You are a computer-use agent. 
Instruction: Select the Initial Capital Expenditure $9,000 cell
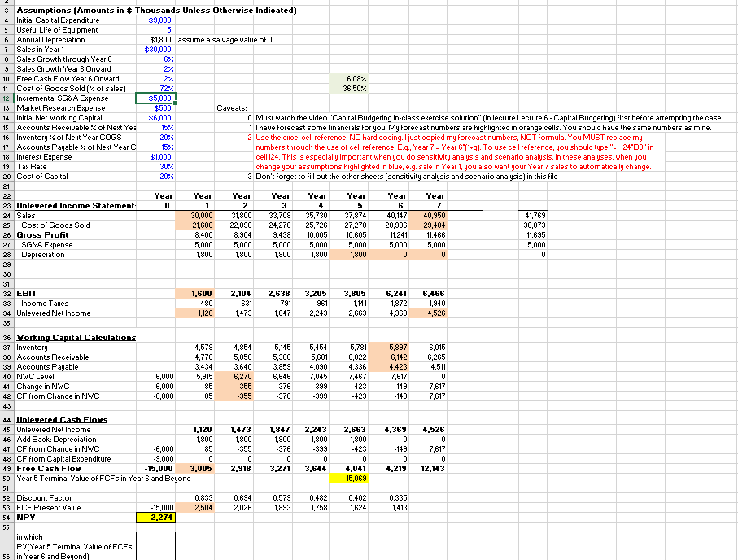click(155, 20)
